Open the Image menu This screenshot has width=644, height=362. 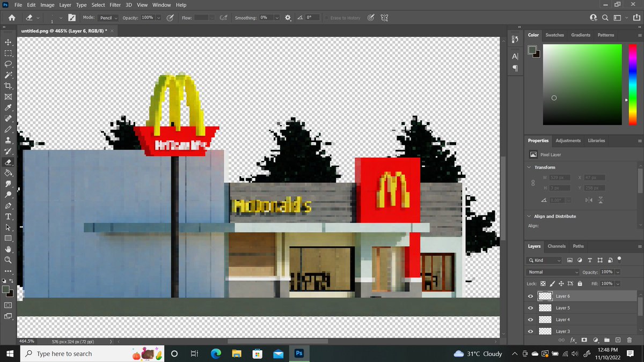point(47,5)
